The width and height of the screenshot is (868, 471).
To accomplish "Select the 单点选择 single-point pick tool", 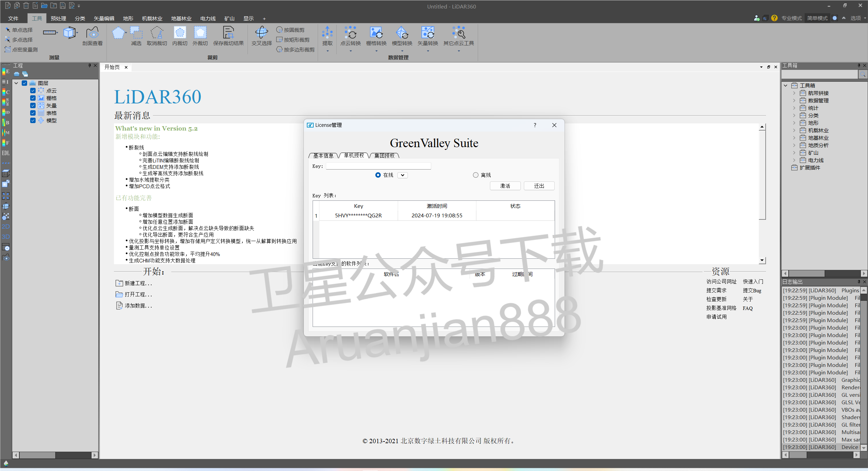I will click(x=19, y=30).
